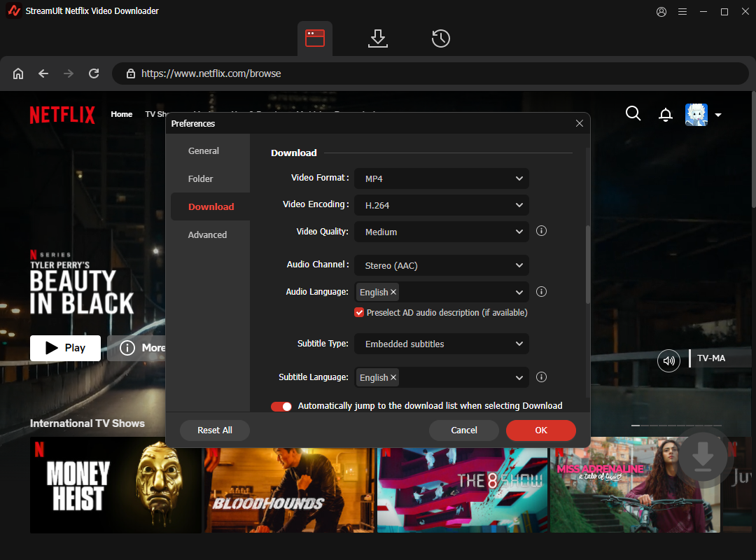Open Video Format dropdown showing MP4

442,178
